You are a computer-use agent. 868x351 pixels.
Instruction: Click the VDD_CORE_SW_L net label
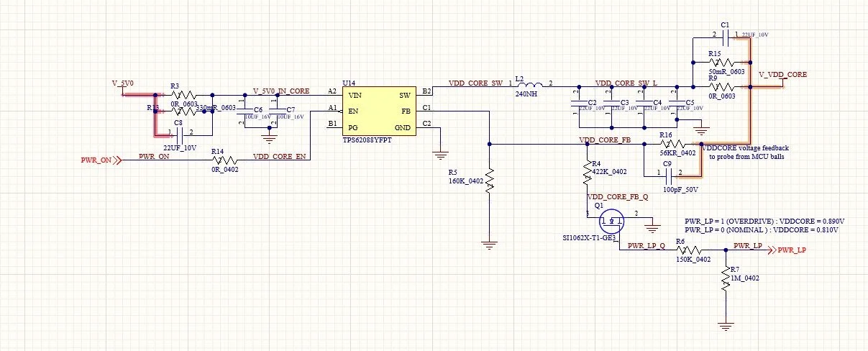click(627, 84)
